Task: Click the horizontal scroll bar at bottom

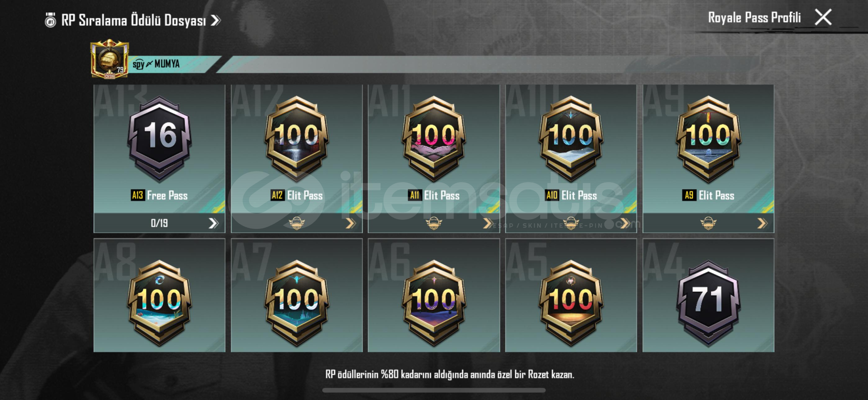Action: 434,390
